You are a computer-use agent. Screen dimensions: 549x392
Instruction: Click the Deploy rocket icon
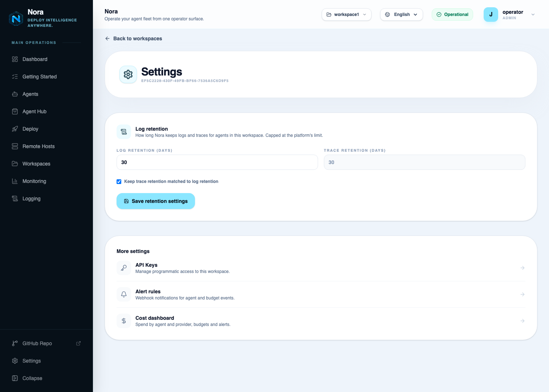[x=15, y=129]
